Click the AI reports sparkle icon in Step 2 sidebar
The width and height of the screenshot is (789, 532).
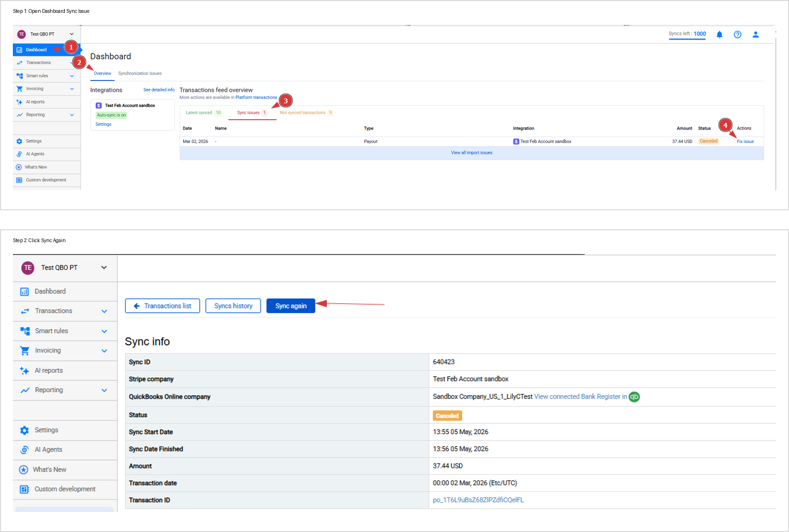tap(24, 370)
